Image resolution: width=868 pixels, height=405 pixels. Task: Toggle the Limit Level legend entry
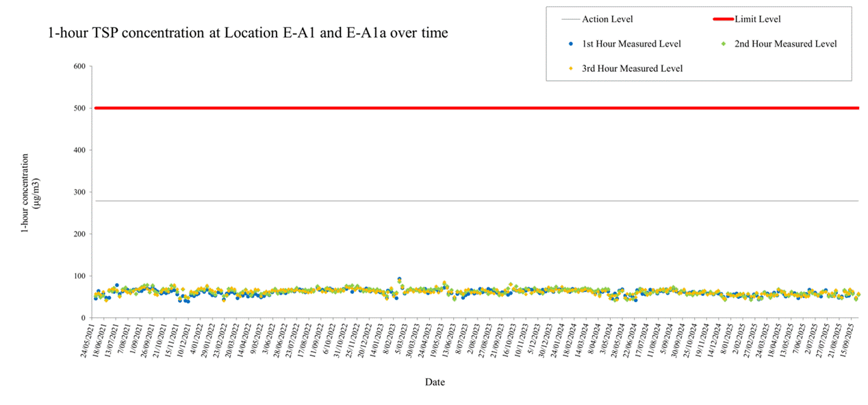click(x=758, y=19)
